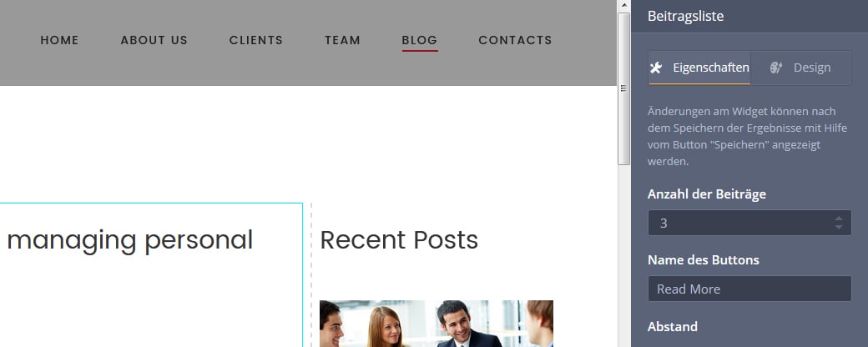The width and height of the screenshot is (868, 347).
Task: Open the CLIENTS menu item
Action: click(256, 40)
